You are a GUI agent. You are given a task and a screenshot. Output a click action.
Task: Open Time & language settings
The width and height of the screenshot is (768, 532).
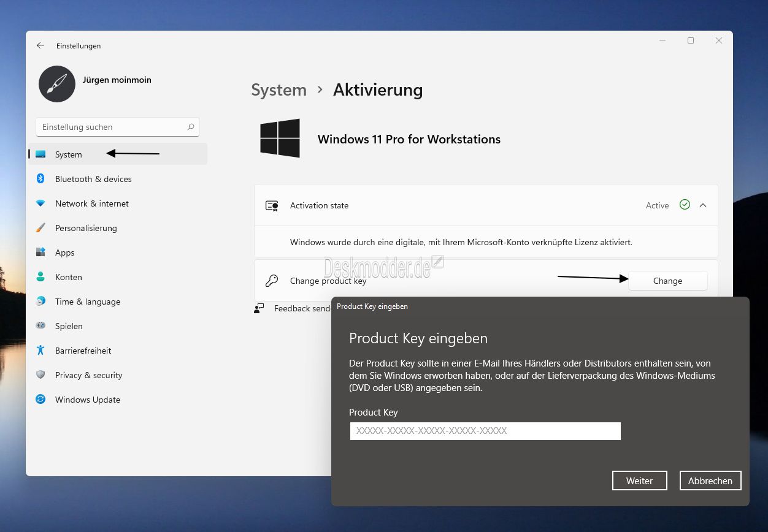(118, 302)
